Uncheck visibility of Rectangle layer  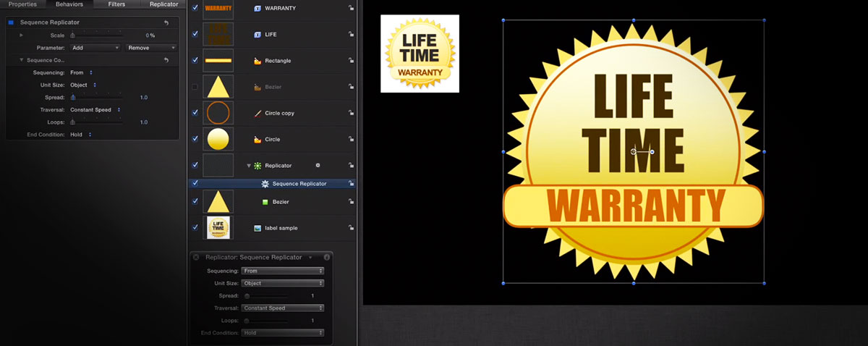point(195,60)
